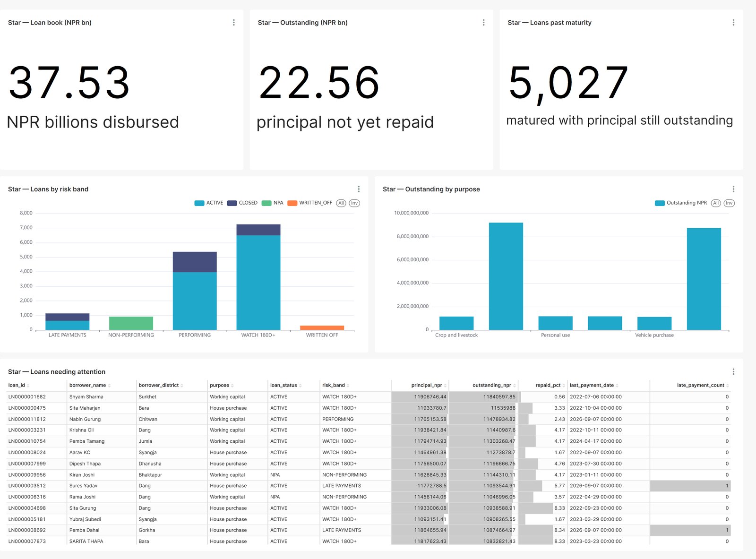
Task: Click loan ID LN0000009956
Action: point(27,475)
